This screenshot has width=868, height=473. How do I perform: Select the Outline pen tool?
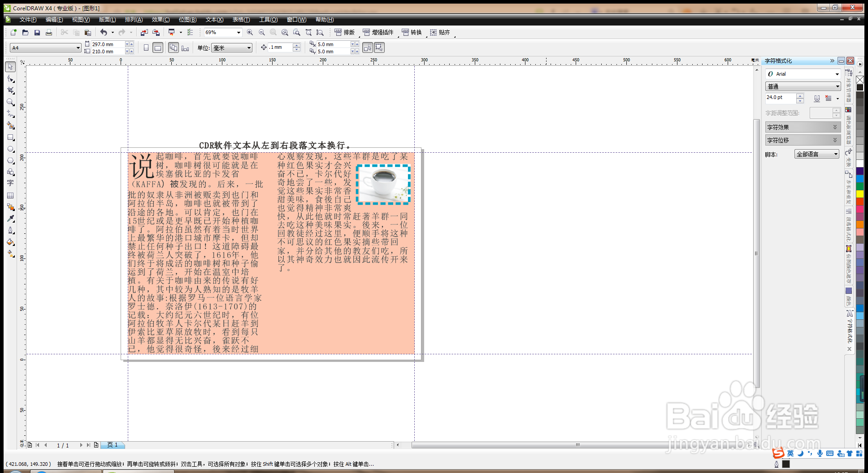(10, 230)
